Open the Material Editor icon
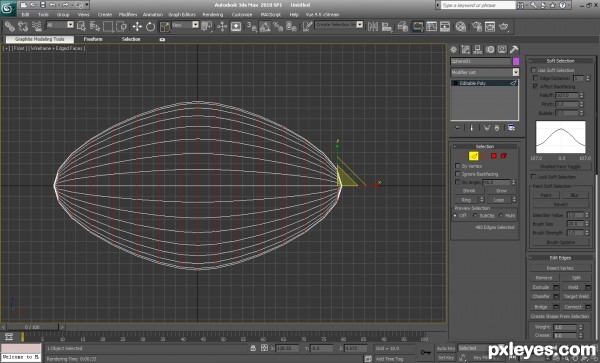The height and width of the screenshot is (363, 600). [461, 26]
